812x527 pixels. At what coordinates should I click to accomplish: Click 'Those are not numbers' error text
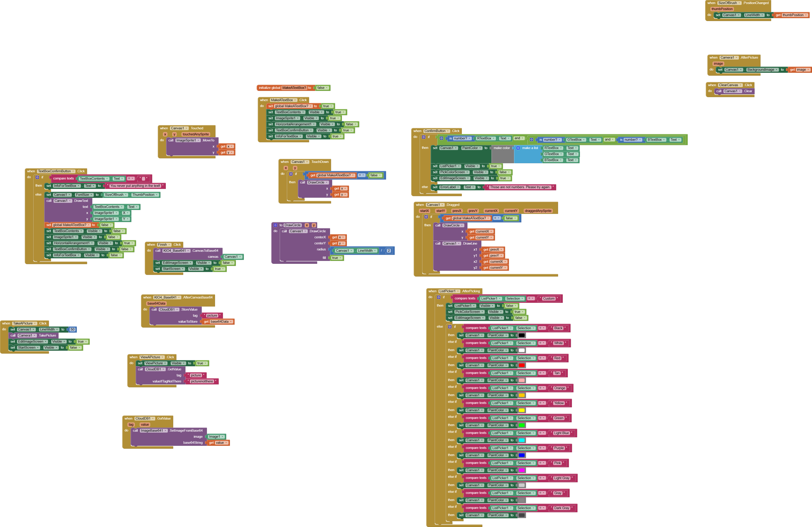tap(520, 187)
